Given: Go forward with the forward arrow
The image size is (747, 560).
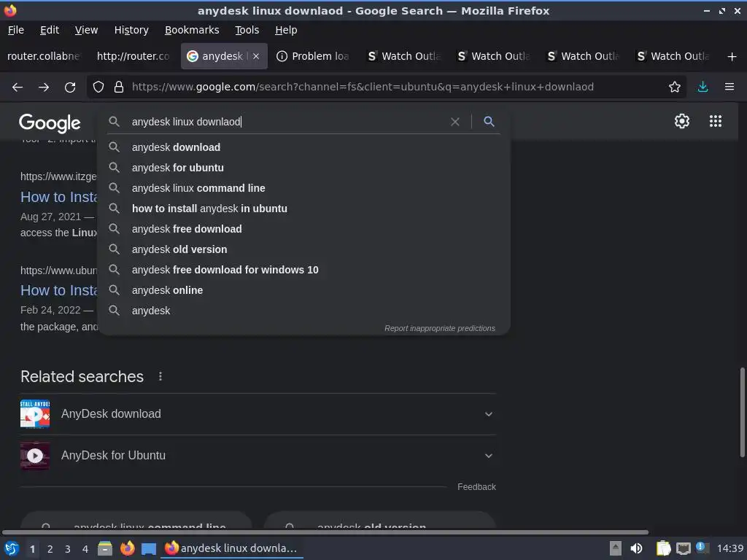Looking at the screenshot, I should pos(44,87).
